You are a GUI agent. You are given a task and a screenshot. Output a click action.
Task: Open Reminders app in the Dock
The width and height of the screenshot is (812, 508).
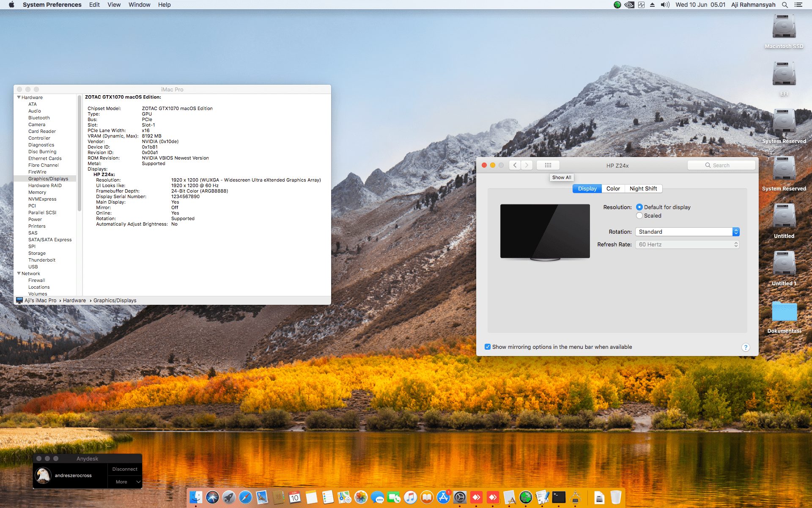pos(328,497)
